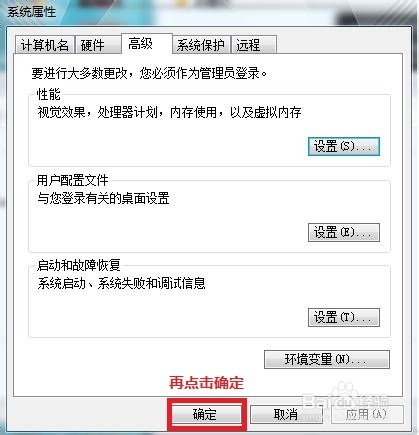This screenshot has height=435, width=419.
Task: Click the 启动和故障恢复 group label
Action: [79, 265]
